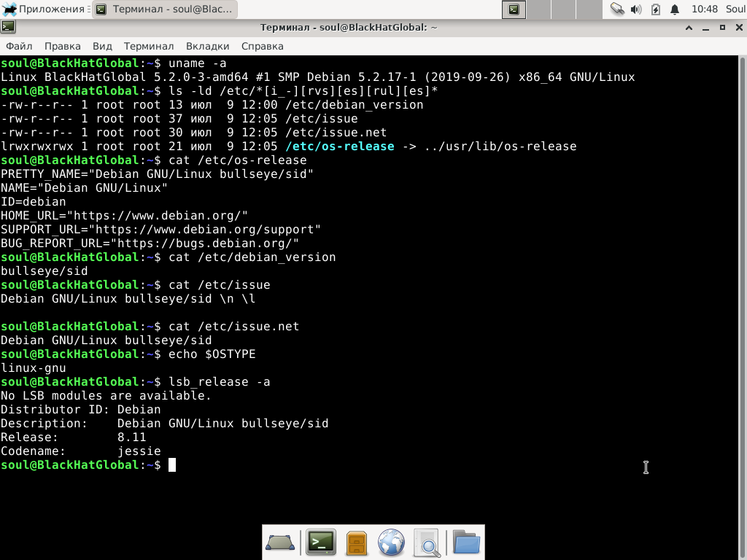Click the 'lsb_release -a' command text
Viewport: 747px width, 560px height.
coord(219,382)
